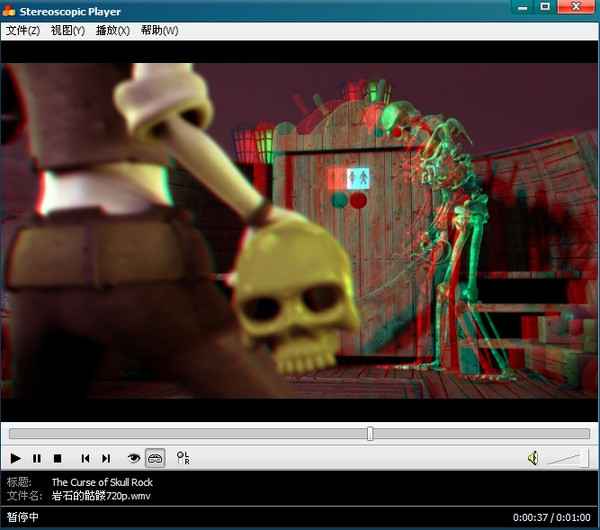Open the 播放(X) menu
The width and height of the screenshot is (600, 530).
(x=113, y=31)
